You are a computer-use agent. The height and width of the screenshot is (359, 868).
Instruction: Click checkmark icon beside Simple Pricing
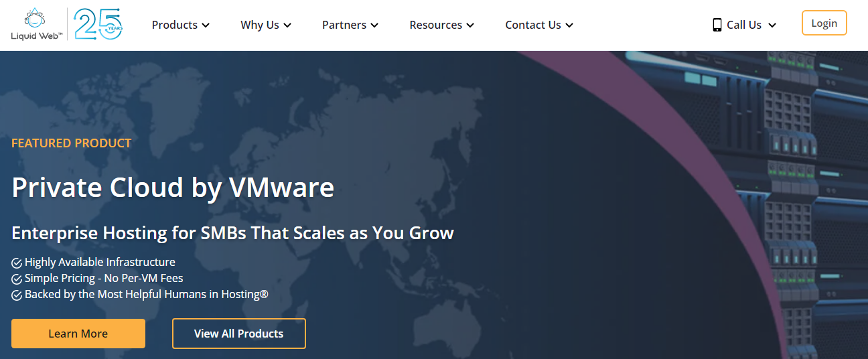(x=17, y=279)
